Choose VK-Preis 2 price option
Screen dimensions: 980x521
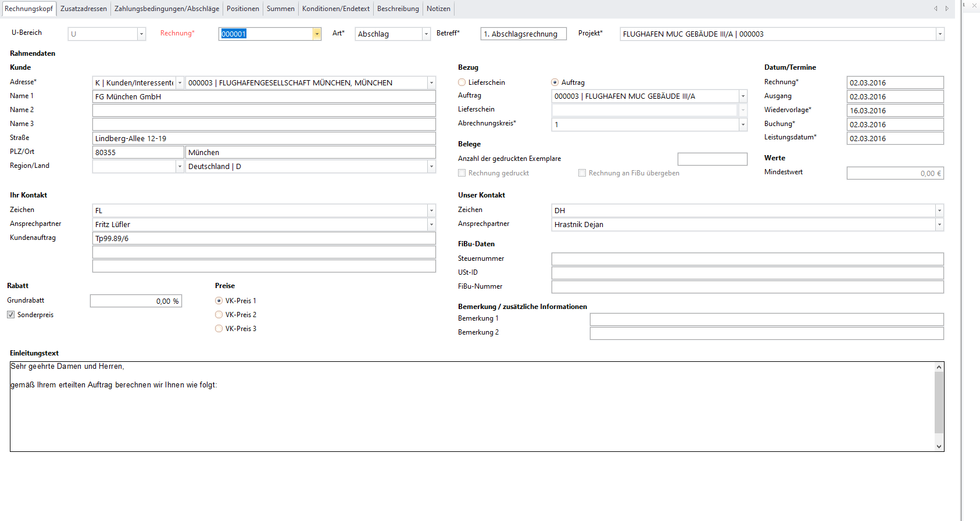click(x=219, y=315)
